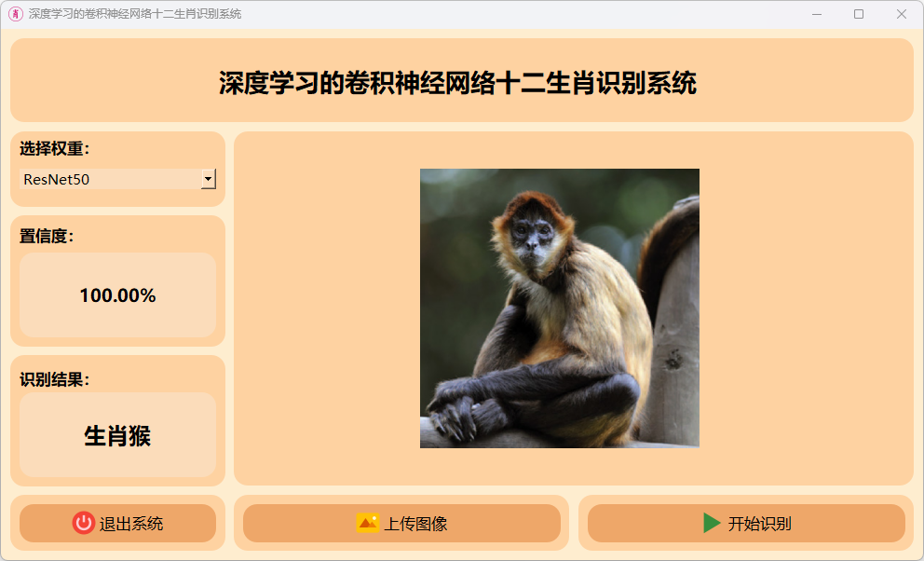Click the red power icon on 退出系统
Image resolution: width=924 pixels, height=561 pixels.
[x=84, y=523]
